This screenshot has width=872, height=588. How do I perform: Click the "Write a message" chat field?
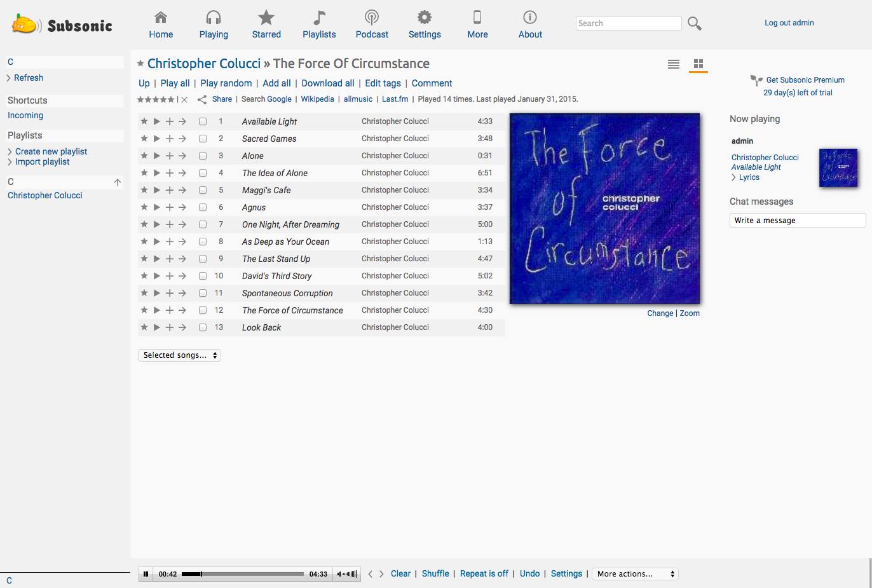point(797,220)
